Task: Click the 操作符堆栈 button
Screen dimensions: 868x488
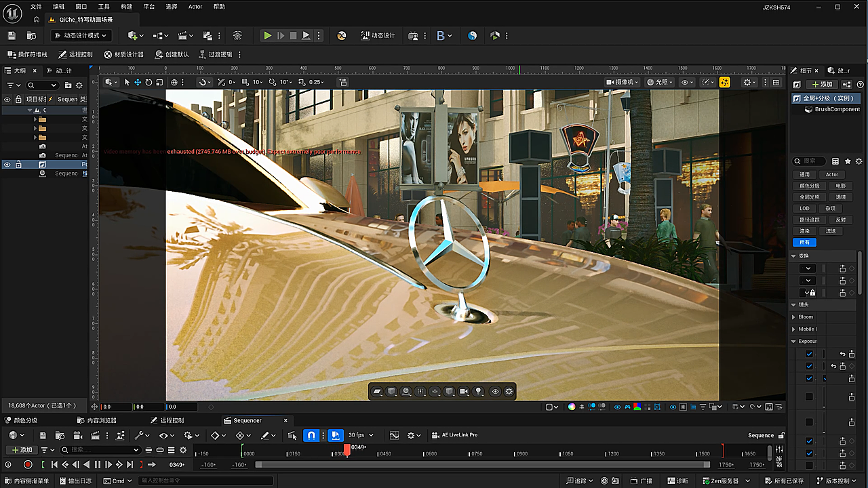Action: [x=28, y=54]
